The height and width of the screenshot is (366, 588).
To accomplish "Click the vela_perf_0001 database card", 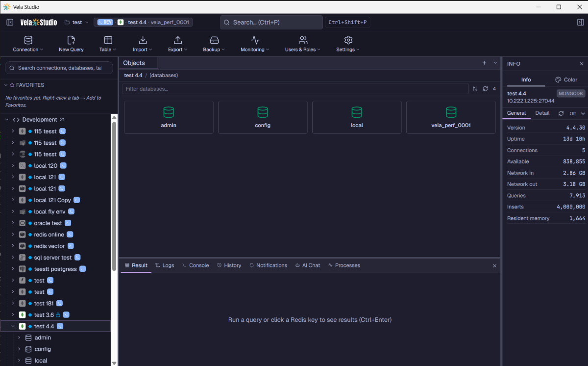I will (451, 117).
